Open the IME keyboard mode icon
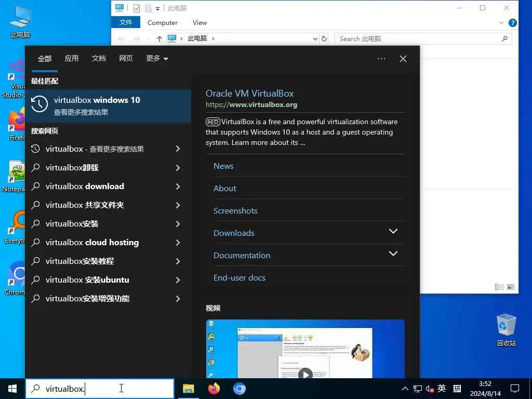 [x=457, y=389]
